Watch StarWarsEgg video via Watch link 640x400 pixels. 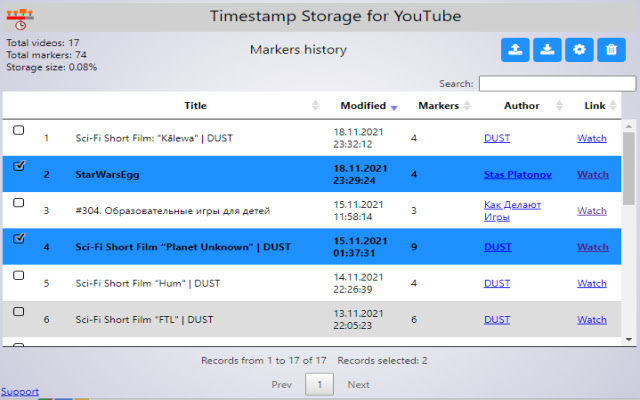(x=593, y=174)
